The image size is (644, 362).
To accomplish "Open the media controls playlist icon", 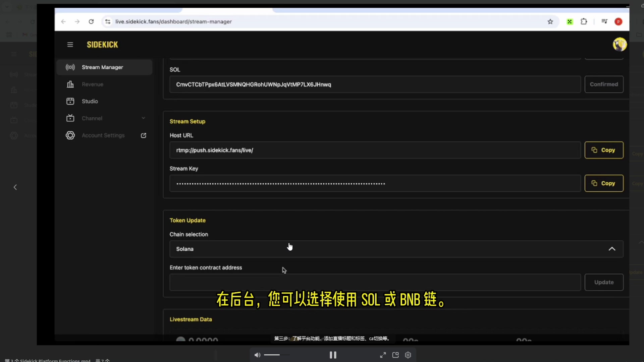I will (604, 21).
